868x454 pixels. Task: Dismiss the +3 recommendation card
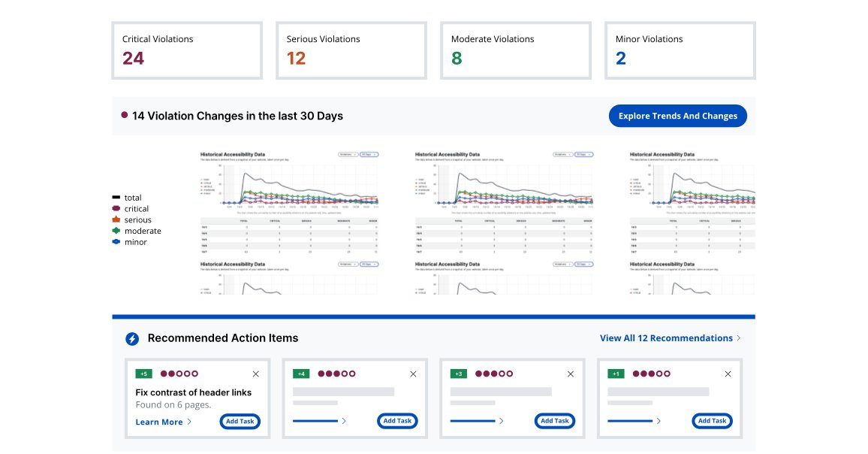coord(570,374)
